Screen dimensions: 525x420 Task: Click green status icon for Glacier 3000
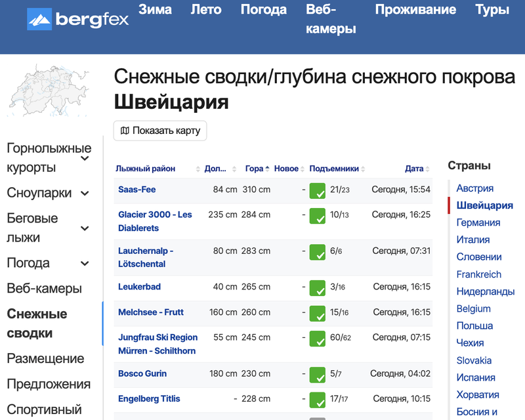pyautogui.click(x=318, y=216)
